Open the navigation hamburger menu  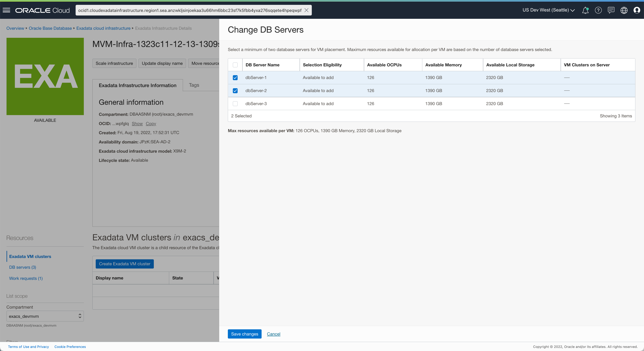pyautogui.click(x=6, y=10)
